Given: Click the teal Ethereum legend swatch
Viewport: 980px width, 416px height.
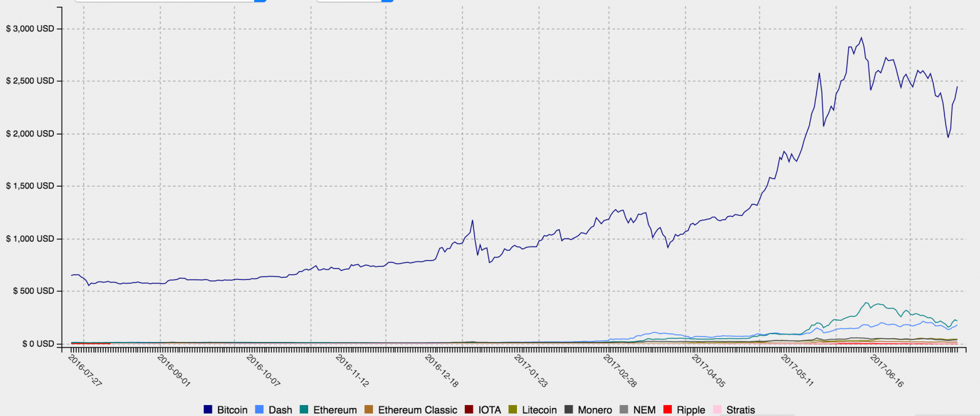Looking at the screenshot, I should (304, 409).
